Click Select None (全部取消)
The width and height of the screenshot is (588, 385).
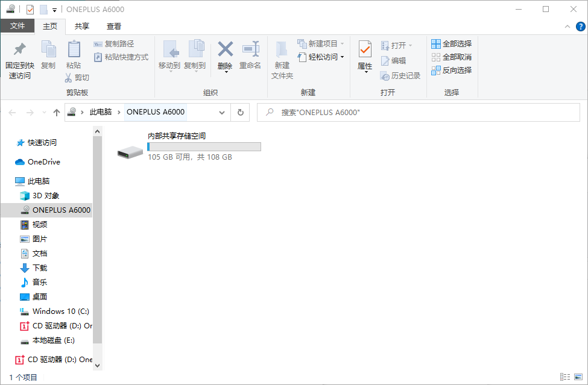(x=452, y=57)
